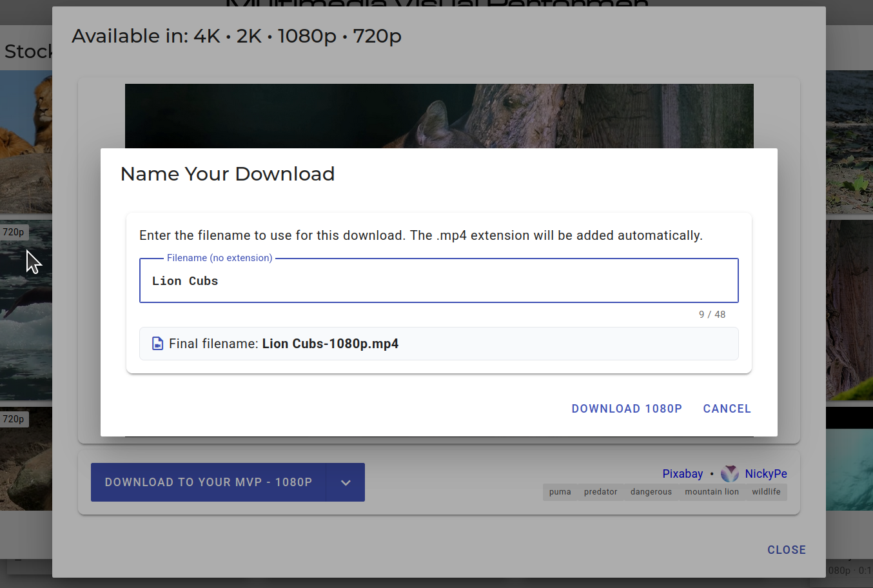The image size is (873, 588).
Task: Select the teal water video thumbnail
Action: [x=849, y=469]
